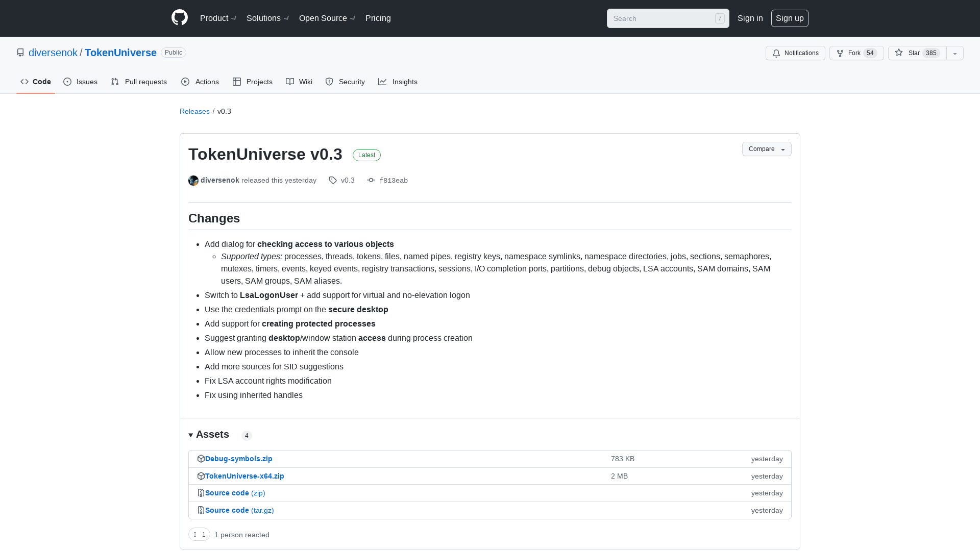
Task: Open the Product dropdown menu
Action: tap(218, 18)
